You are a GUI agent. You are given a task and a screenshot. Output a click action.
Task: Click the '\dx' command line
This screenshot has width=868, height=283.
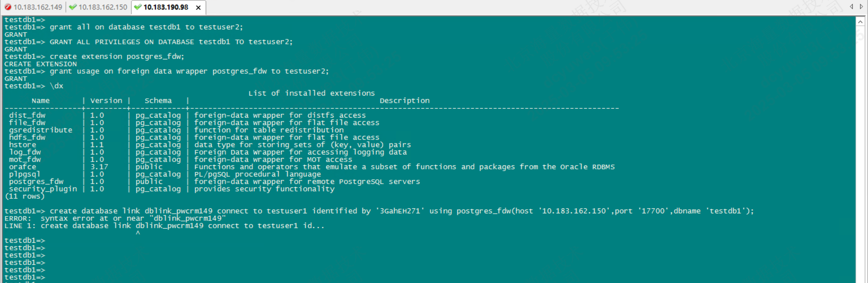(56, 86)
